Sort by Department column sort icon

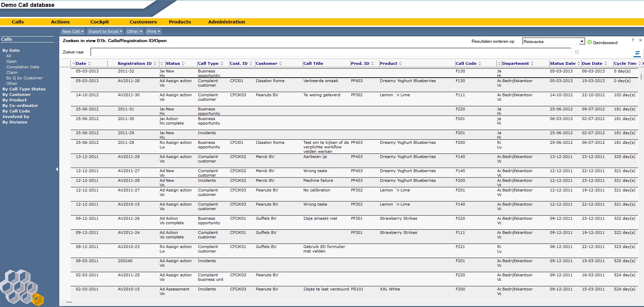coord(532,63)
